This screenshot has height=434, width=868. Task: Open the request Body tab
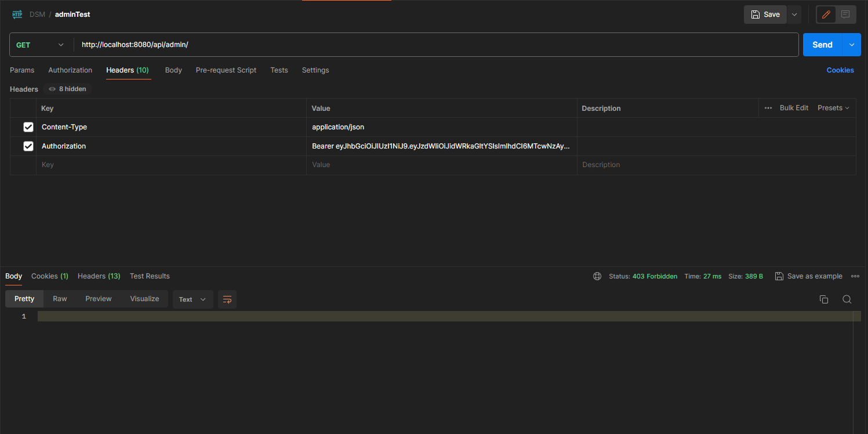coord(173,70)
